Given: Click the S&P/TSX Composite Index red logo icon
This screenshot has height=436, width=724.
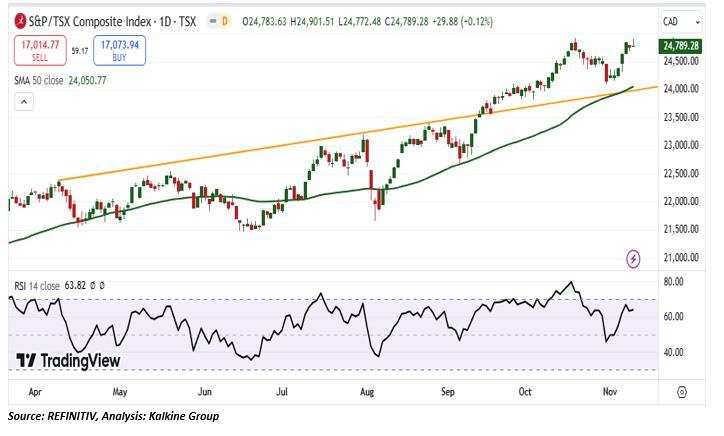Looking at the screenshot, I should [x=20, y=21].
